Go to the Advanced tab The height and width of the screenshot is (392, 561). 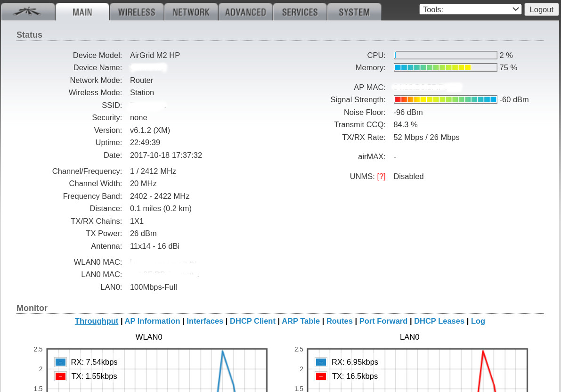(x=245, y=12)
